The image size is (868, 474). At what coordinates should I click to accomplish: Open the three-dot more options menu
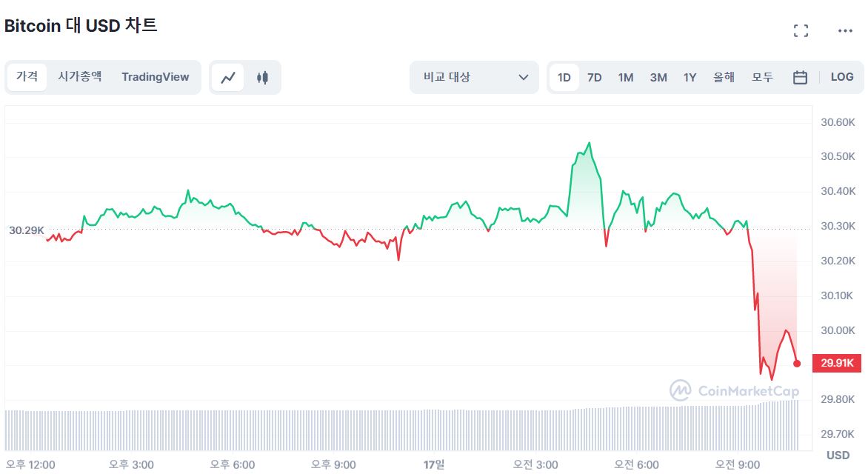(845, 30)
